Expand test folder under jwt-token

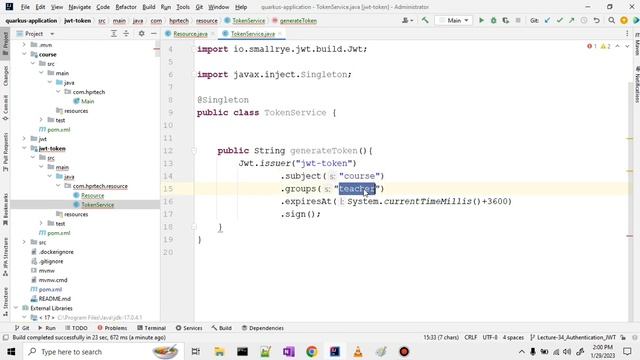41,223
